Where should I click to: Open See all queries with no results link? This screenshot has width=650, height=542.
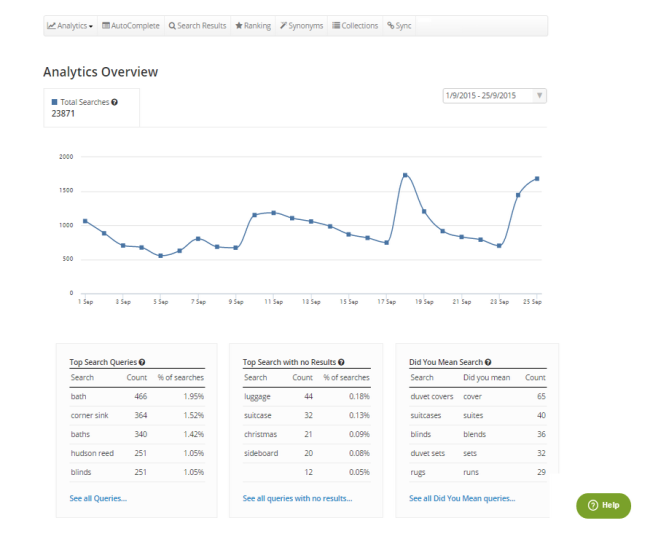[297, 498]
